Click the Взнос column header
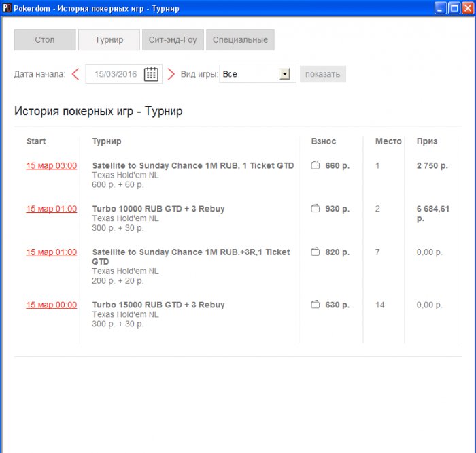This screenshot has height=453, width=476. (x=323, y=141)
